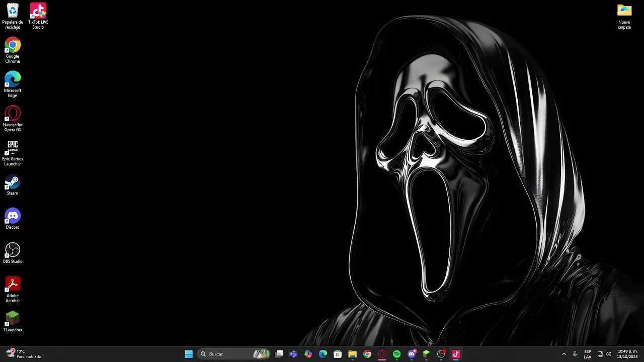Open Microsoft Store from the taskbar

338,354
